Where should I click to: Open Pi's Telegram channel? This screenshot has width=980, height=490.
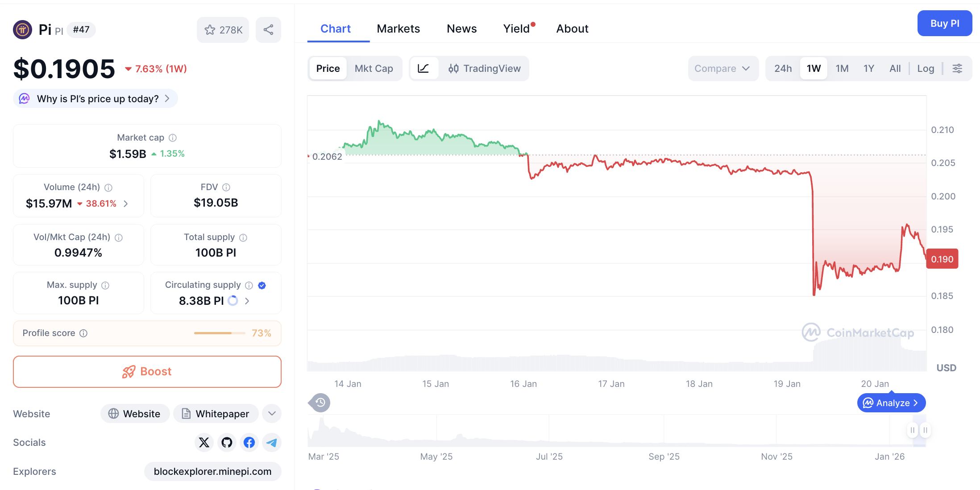tap(271, 442)
